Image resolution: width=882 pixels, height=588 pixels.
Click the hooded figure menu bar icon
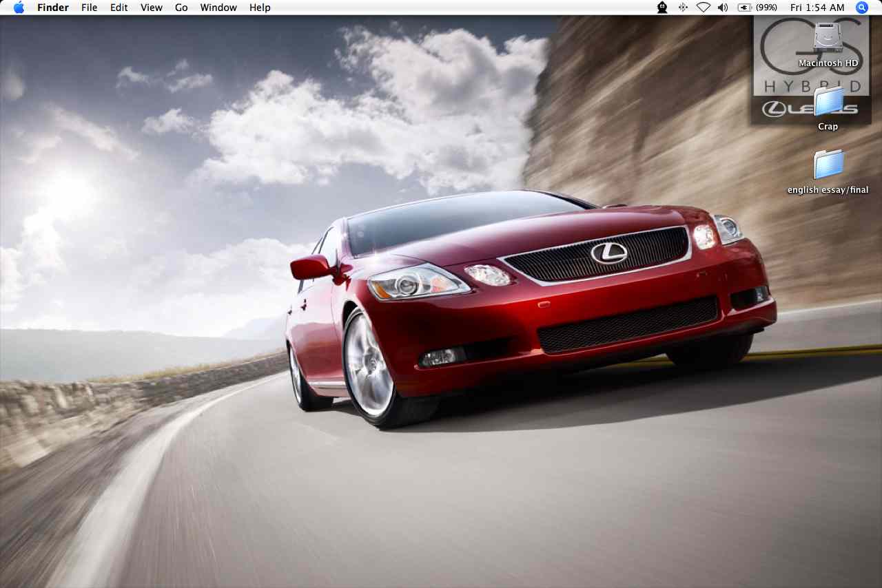pyautogui.click(x=662, y=8)
